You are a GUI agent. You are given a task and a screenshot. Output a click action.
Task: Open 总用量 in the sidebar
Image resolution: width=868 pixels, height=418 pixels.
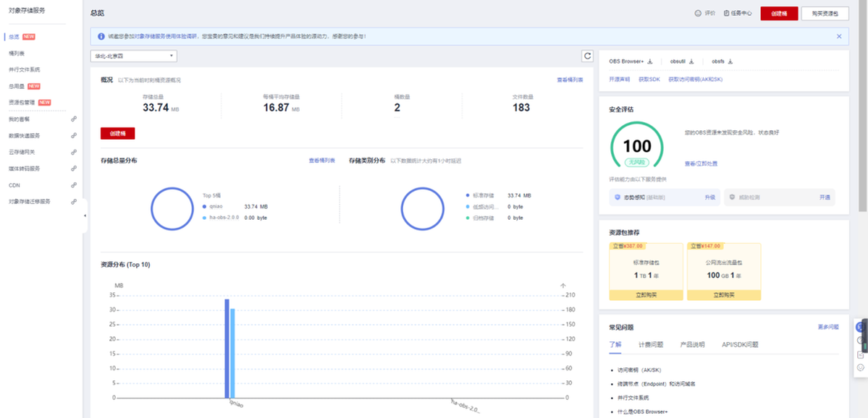pyautogui.click(x=17, y=86)
